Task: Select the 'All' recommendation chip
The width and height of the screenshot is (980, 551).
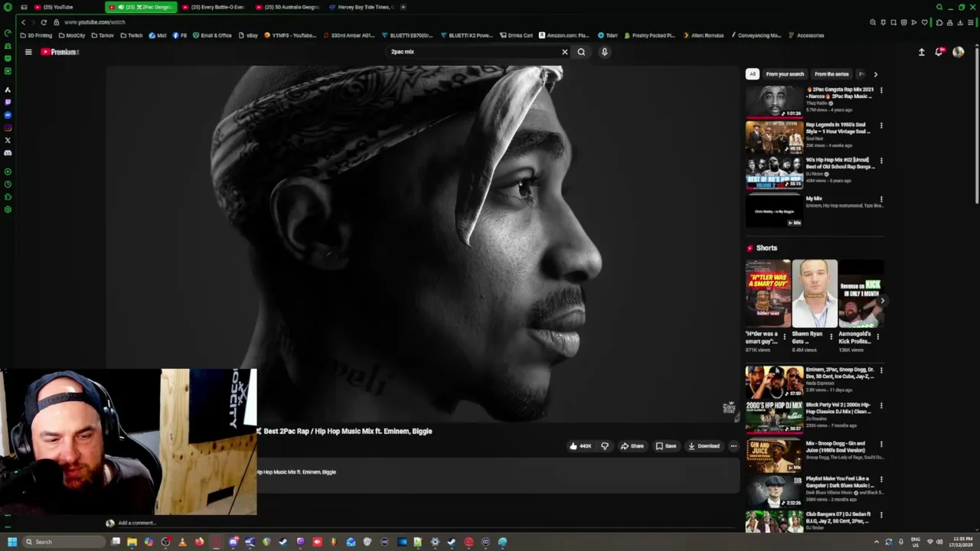Action: (753, 74)
